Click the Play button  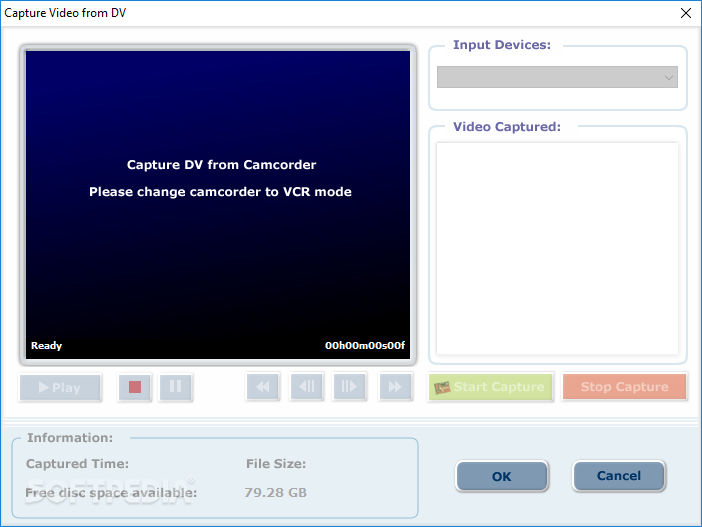pyautogui.click(x=60, y=387)
